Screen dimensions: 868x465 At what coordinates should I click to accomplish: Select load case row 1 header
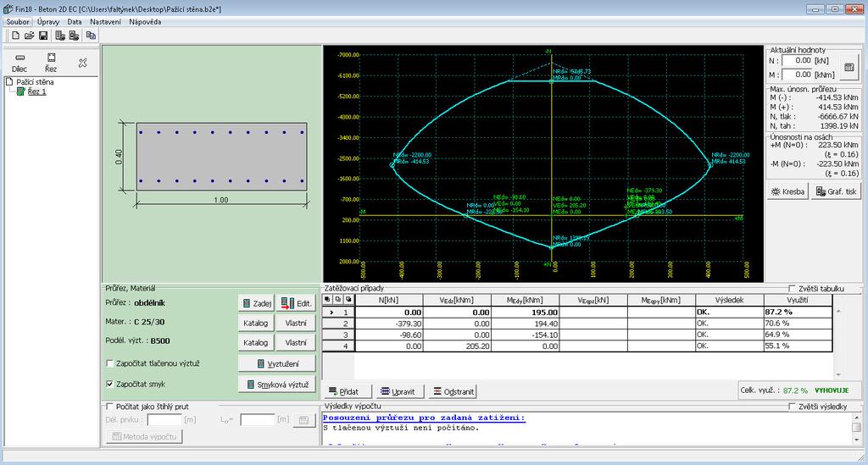[339, 312]
